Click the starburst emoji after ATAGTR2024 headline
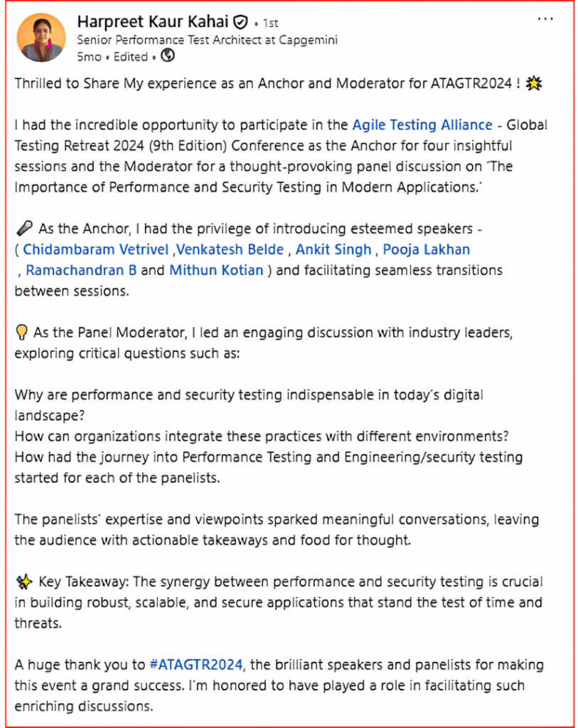Screen dimensions: 578x728 point(532,83)
